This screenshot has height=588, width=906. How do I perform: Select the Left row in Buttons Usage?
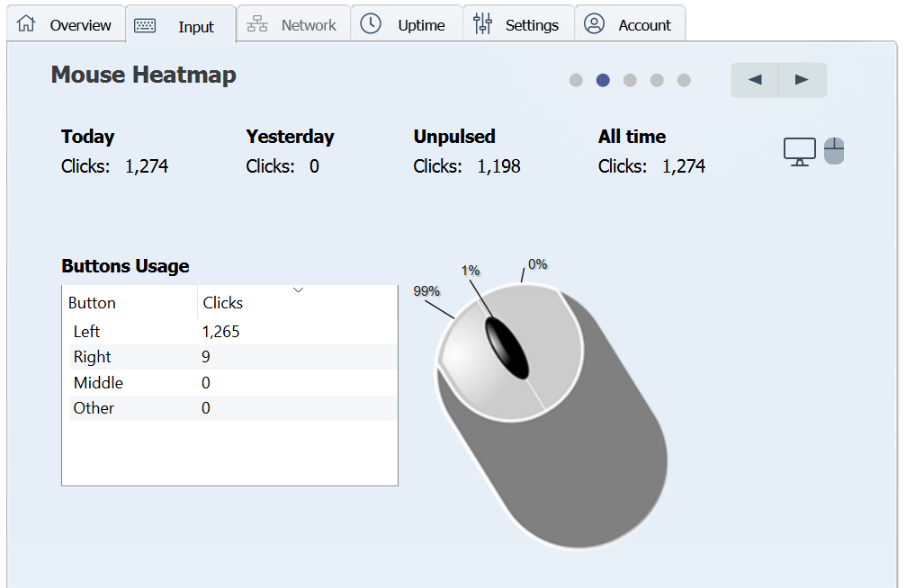(x=233, y=332)
